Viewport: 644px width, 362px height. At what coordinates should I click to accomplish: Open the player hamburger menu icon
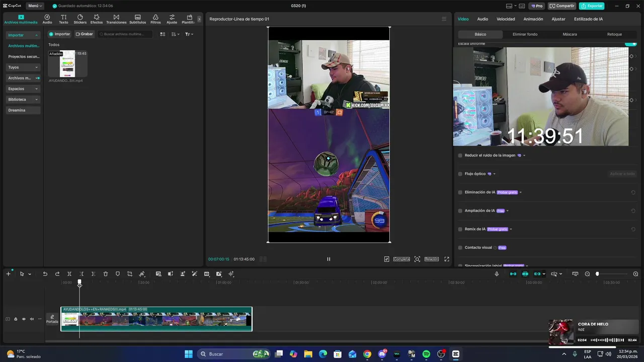tap(444, 19)
